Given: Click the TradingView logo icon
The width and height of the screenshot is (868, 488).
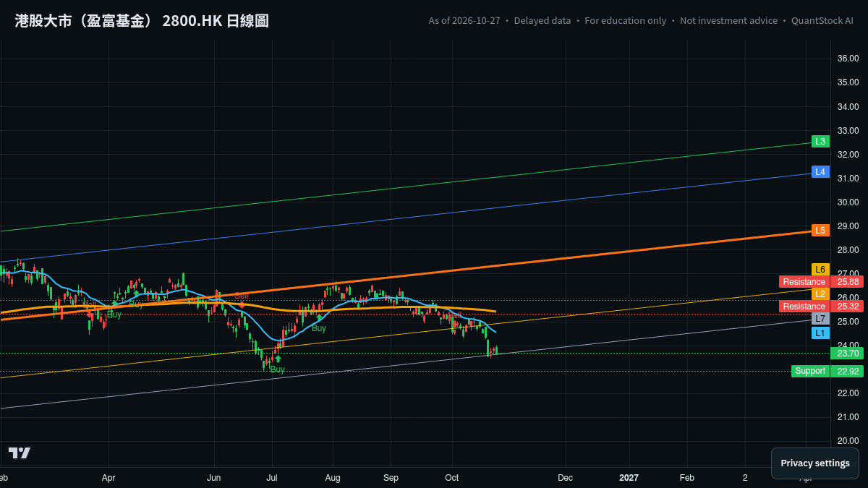Looking at the screenshot, I should [20, 453].
